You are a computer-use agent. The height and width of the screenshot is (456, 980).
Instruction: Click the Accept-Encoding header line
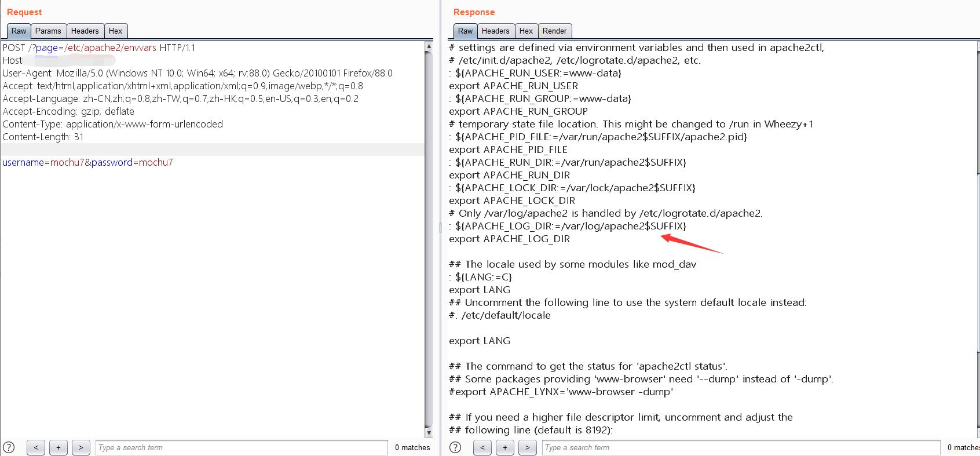68,111
